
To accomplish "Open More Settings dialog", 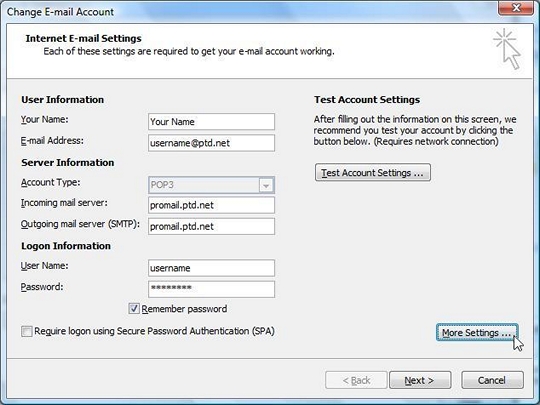I will pos(477,333).
